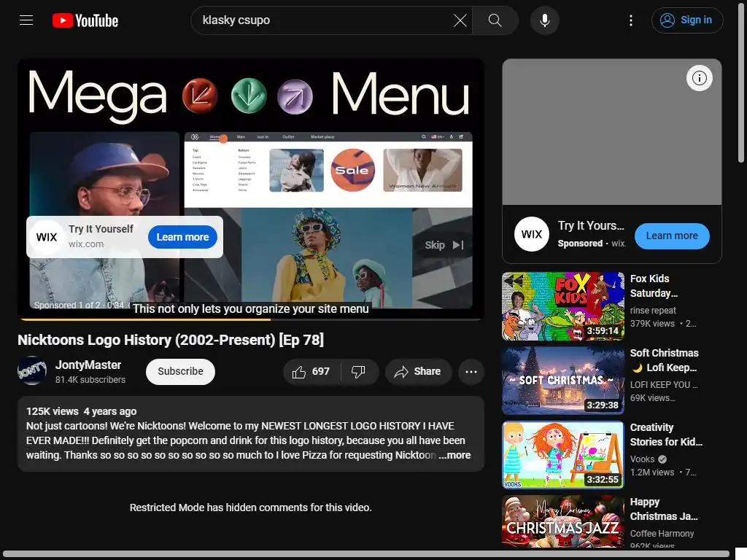Skip the video advertisement
Screen dimensions: 747x560
pos(444,245)
